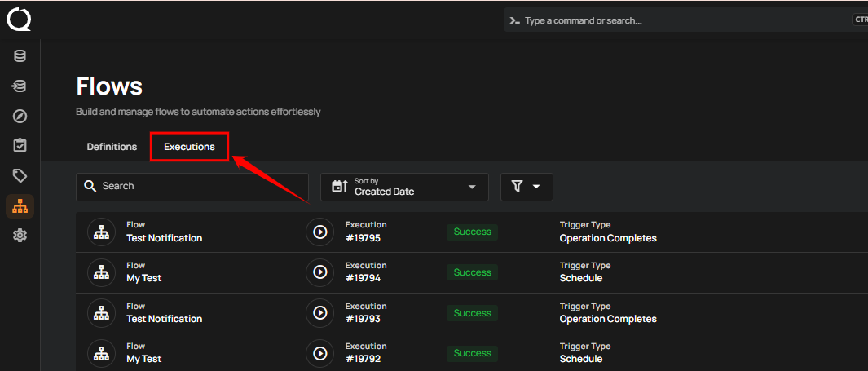Click Success status badge for Execution #19793
This screenshot has height=371, width=868.
[472, 313]
